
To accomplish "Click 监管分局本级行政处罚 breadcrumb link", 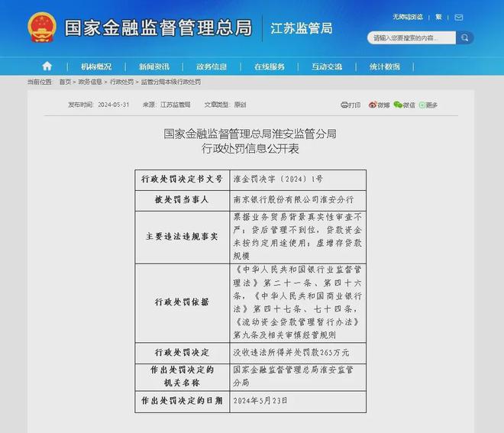I will (171, 82).
